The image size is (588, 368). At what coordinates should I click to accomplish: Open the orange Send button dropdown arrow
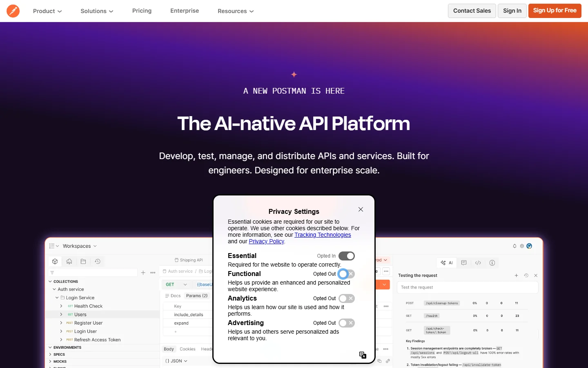click(385, 285)
